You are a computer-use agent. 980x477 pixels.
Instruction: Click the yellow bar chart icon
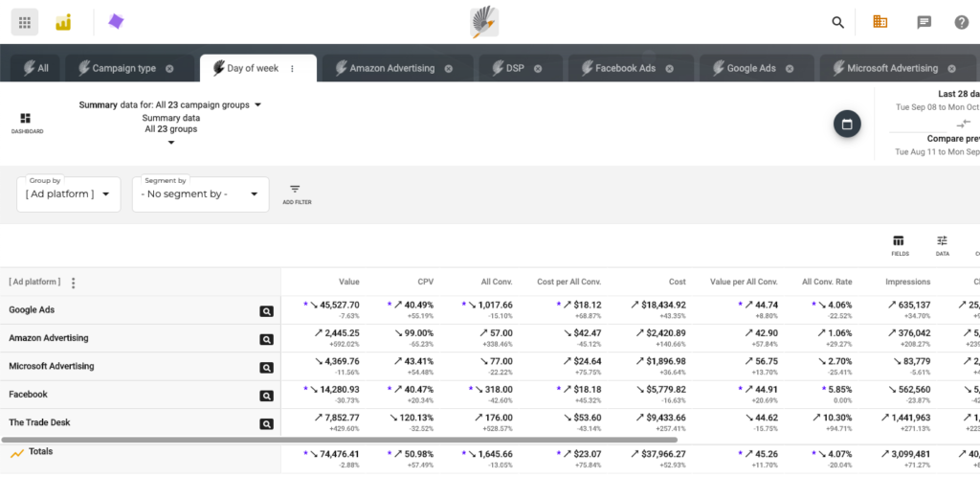[64, 21]
